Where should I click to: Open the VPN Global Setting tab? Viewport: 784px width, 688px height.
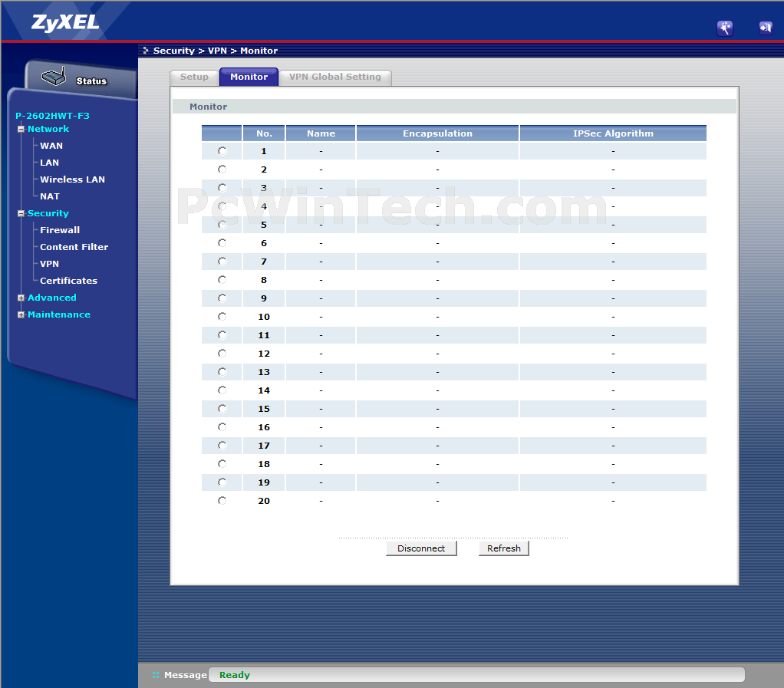335,77
